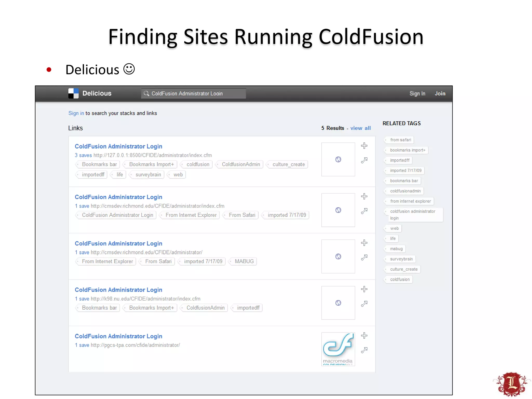The height and width of the screenshot is (399, 532).
Task: Open the result title for pgcs-tpa.com
Action: coord(118,336)
